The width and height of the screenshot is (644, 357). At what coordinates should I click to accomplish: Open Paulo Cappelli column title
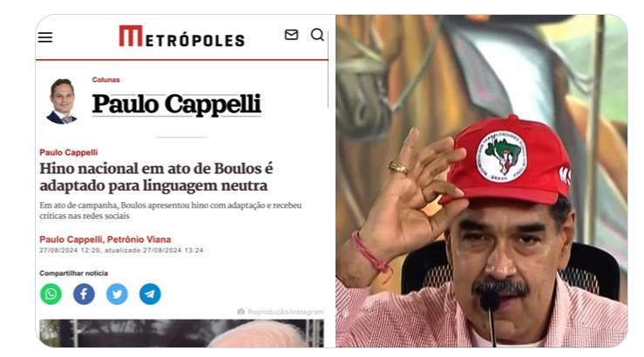177,104
